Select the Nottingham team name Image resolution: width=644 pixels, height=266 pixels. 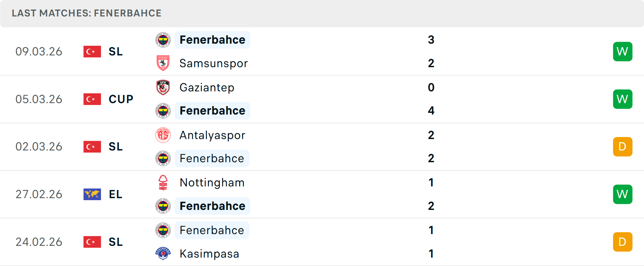[x=212, y=183]
